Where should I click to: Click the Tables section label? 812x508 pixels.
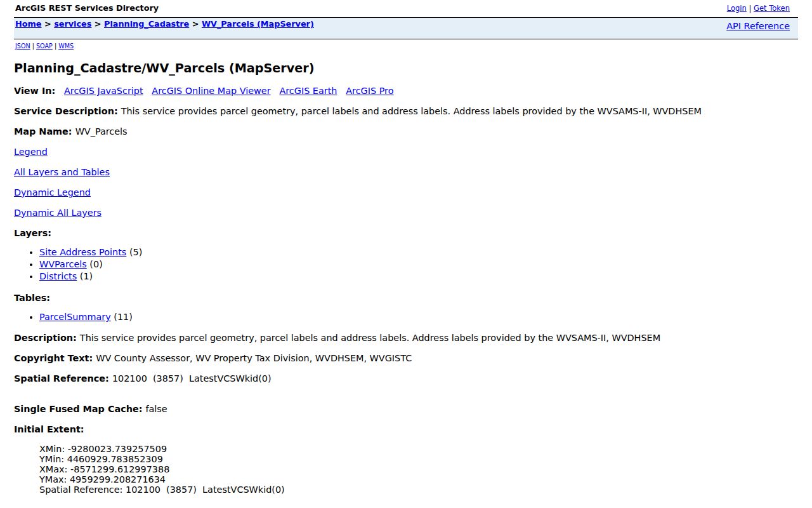(32, 298)
